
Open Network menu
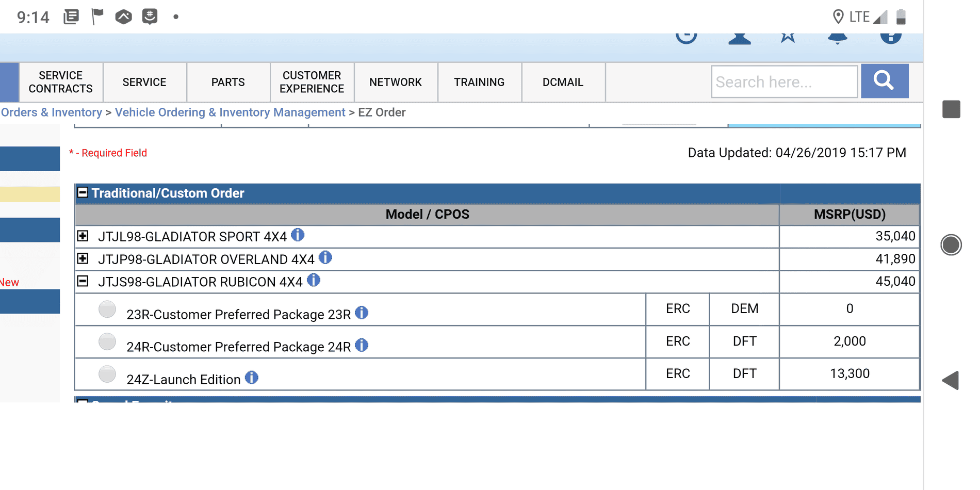[x=396, y=82]
